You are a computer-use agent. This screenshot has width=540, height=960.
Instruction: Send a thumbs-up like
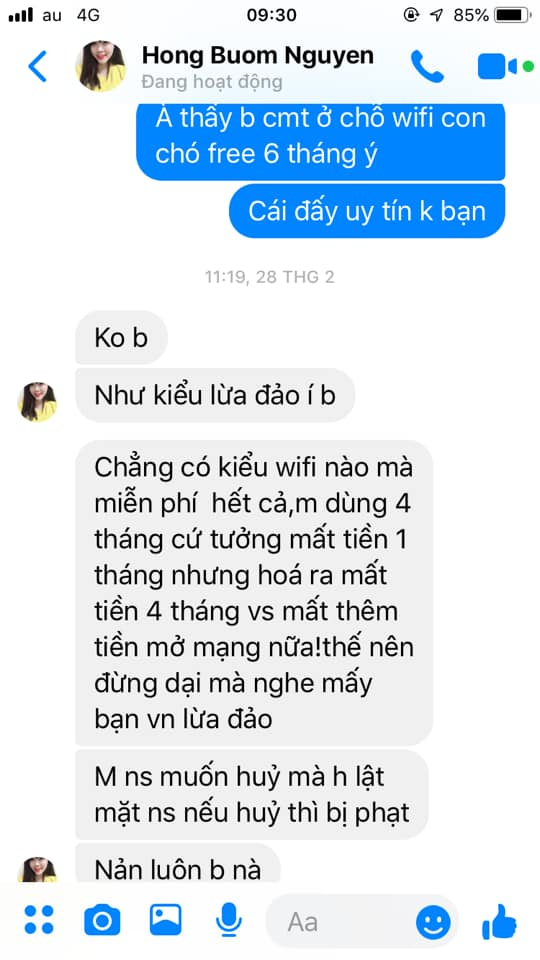pyautogui.click(x=499, y=920)
